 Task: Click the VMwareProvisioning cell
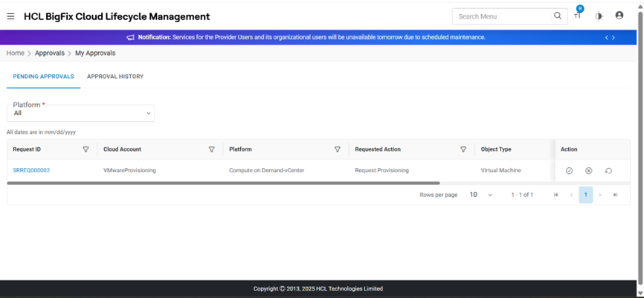pyautogui.click(x=130, y=170)
